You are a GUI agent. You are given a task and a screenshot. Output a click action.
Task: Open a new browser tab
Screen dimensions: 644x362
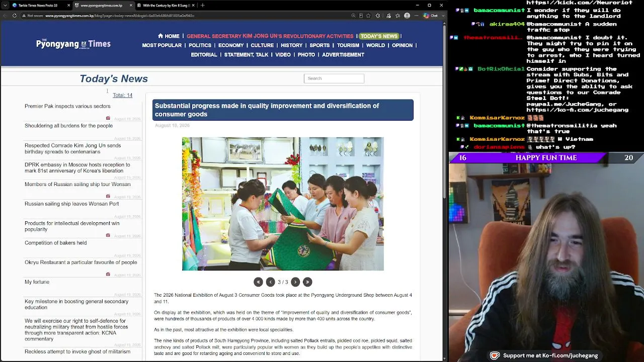[202, 6]
